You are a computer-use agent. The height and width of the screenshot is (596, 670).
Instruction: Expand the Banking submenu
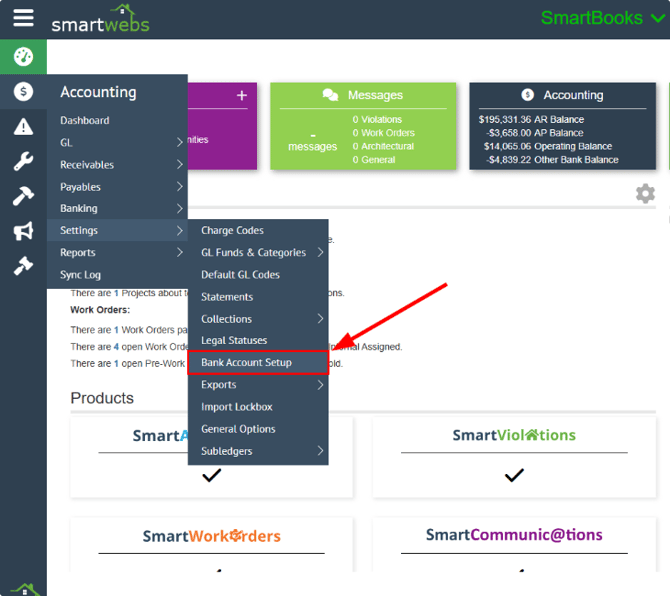click(180, 208)
